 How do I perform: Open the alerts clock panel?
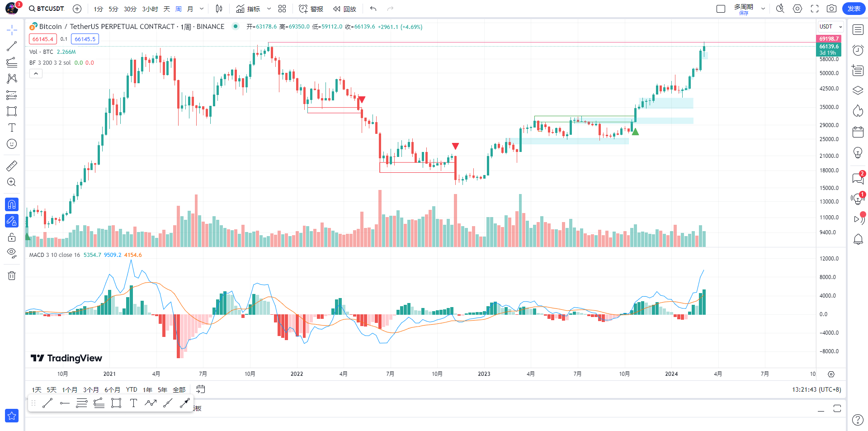pos(858,50)
